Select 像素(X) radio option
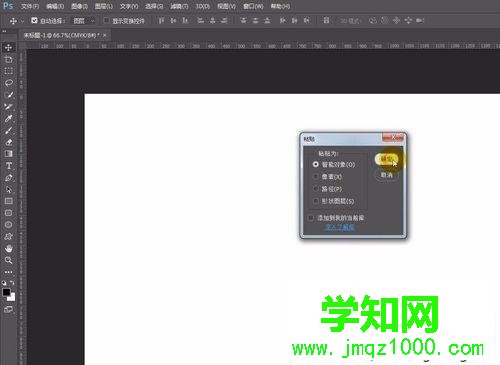 click(315, 177)
